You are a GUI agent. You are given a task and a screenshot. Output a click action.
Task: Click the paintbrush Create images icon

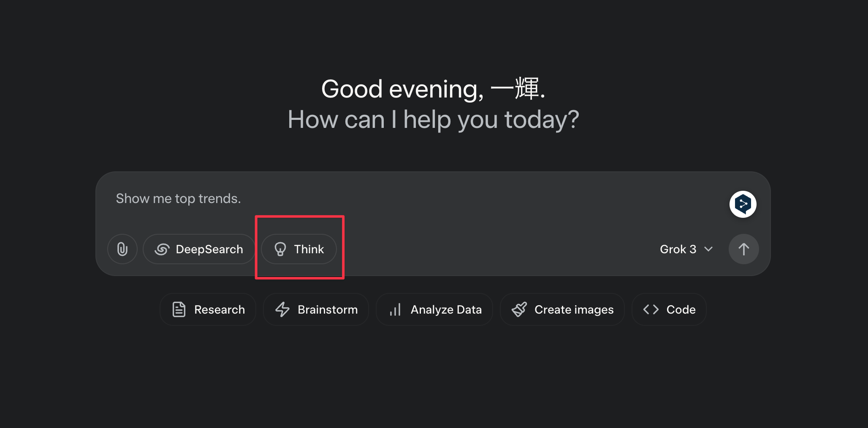coord(519,309)
